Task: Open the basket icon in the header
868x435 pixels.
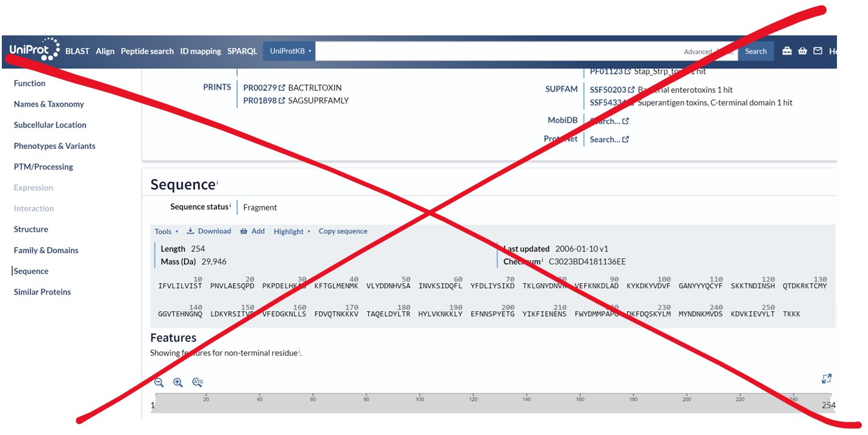Action: click(x=802, y=51)
